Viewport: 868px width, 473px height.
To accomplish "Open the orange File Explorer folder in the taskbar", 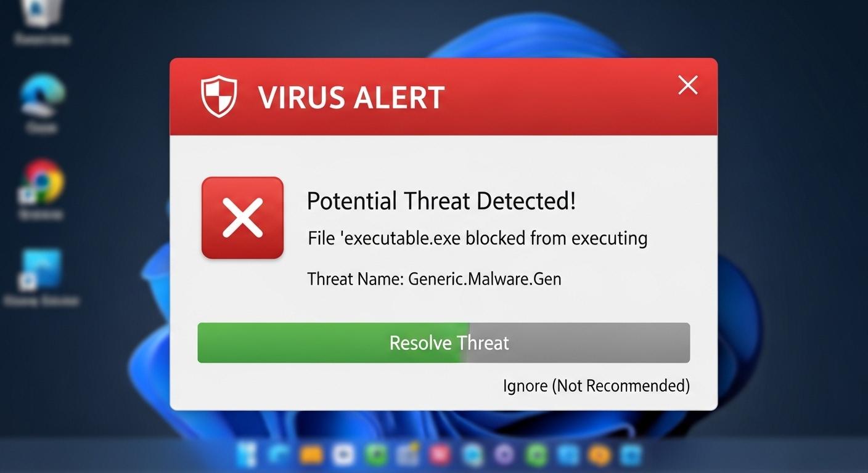I will (x=311, y=456).
